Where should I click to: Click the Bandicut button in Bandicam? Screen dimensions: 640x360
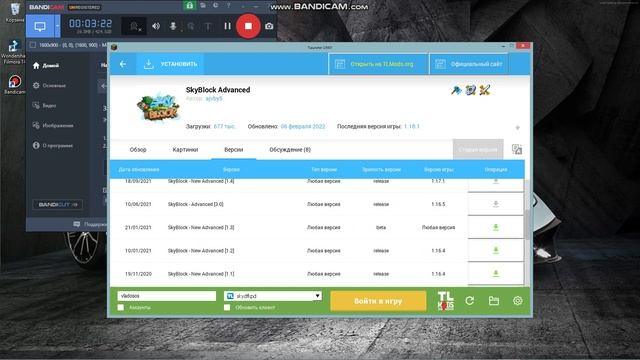point(57,204)
